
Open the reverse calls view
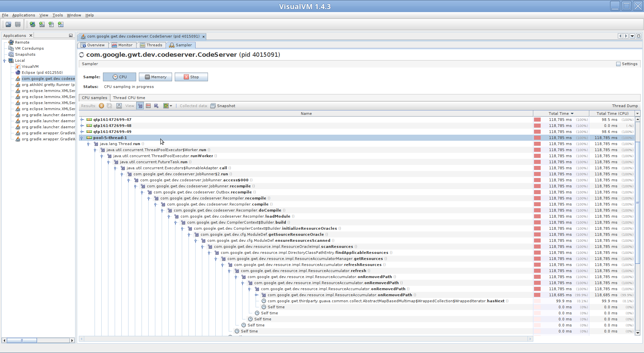156,106
